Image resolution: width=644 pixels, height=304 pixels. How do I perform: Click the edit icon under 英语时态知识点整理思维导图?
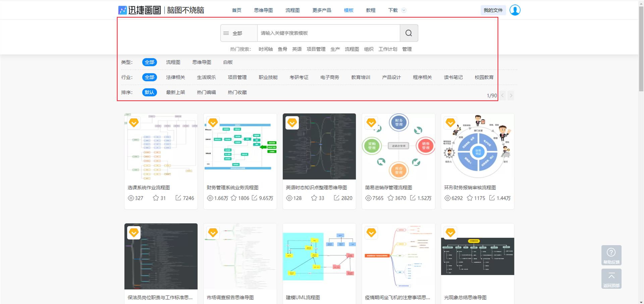coord(336,198)
